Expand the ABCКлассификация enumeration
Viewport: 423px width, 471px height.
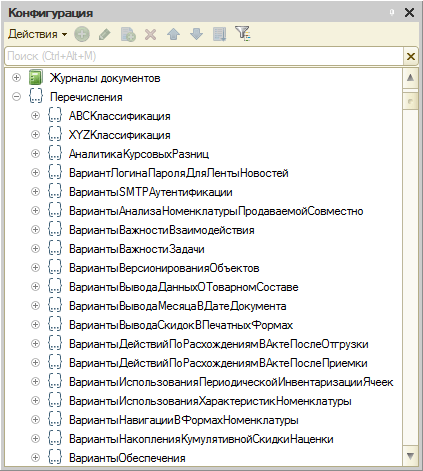(35, 116)
